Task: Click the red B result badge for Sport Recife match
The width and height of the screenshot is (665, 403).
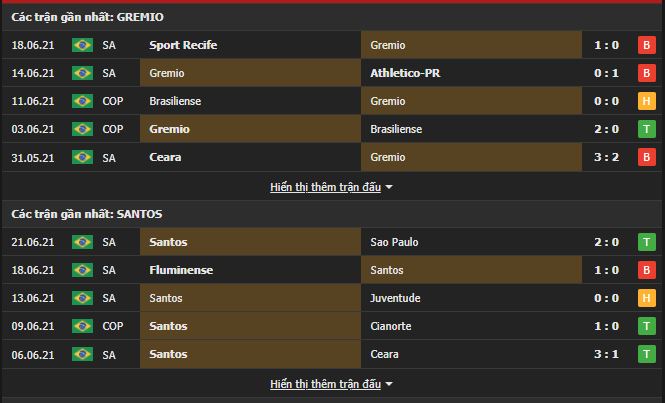Action: pyautogui.click(x=646, y=45)
